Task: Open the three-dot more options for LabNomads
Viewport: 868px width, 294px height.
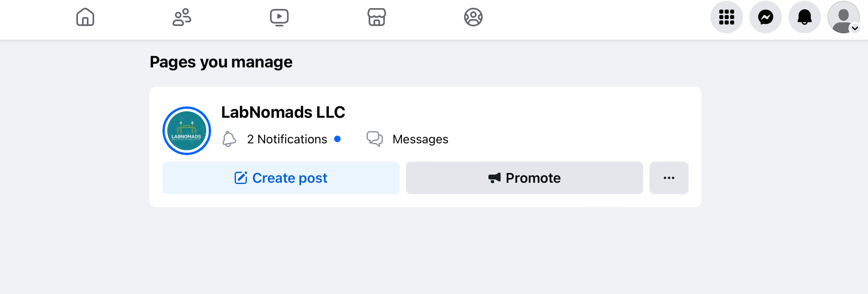Action: [669, 178]
